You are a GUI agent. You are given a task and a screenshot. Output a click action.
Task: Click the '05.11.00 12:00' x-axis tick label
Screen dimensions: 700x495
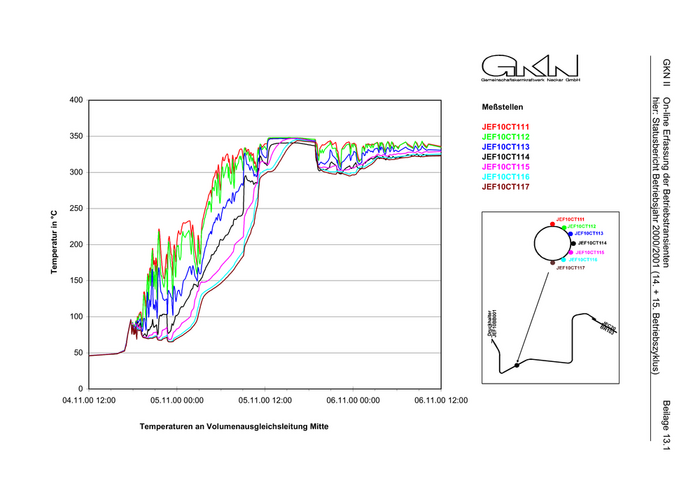[264, 399]
